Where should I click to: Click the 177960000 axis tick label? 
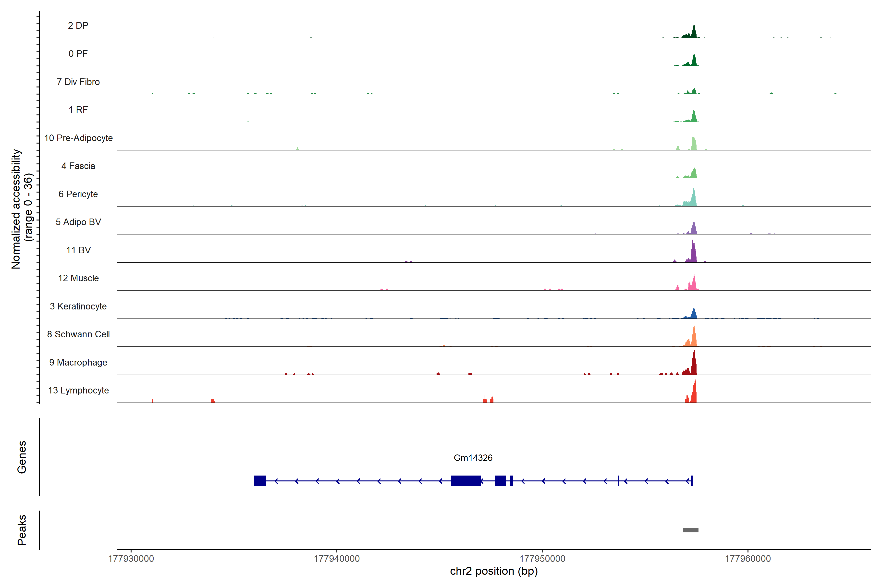748,559
